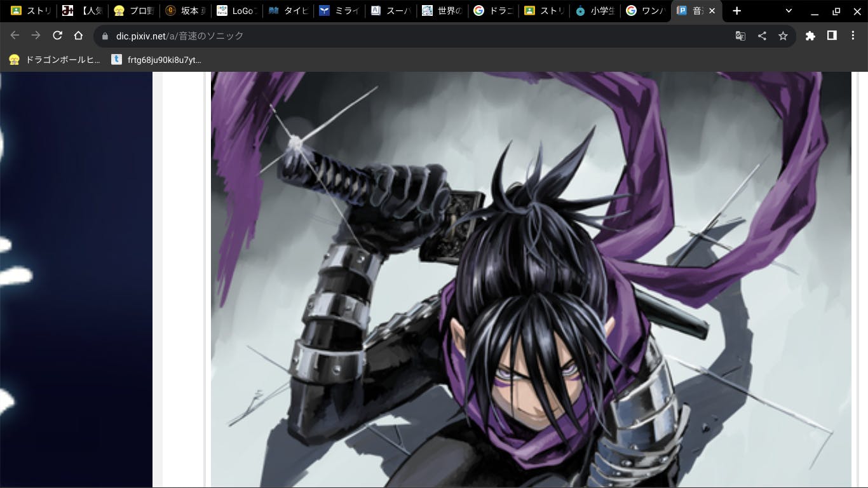Switch to the LoGo tab
The width and height of the screenshot is (868, 488).
[x=236, y=11]
